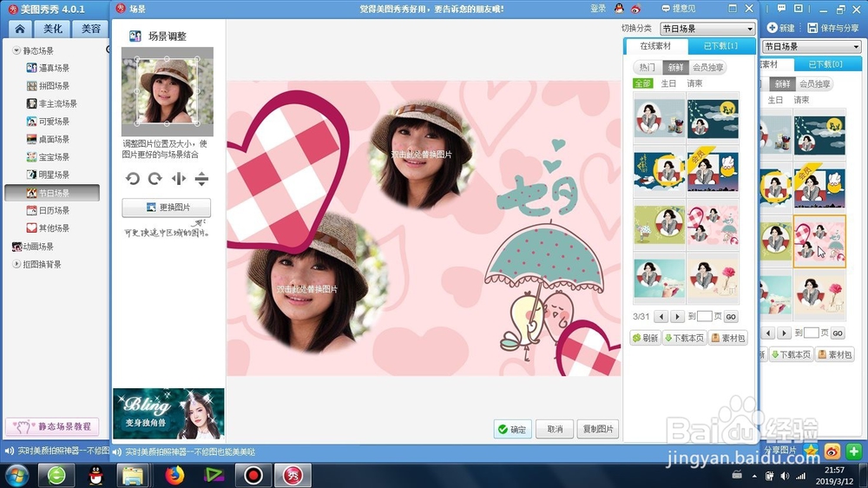The width and height of the screenshot is (868, 488).
Task: Cancel scene with 取消 button
Action: tap(555, 429)
